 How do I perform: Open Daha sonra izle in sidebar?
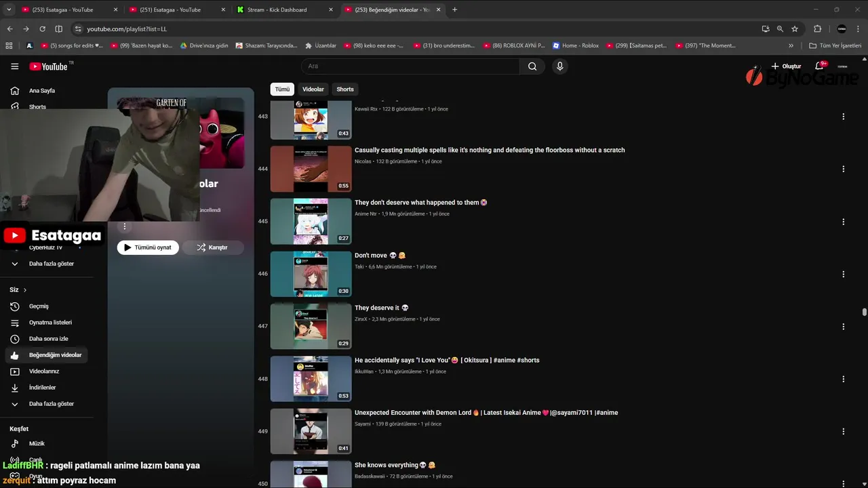pyautogui.click(x=49, y=339)
